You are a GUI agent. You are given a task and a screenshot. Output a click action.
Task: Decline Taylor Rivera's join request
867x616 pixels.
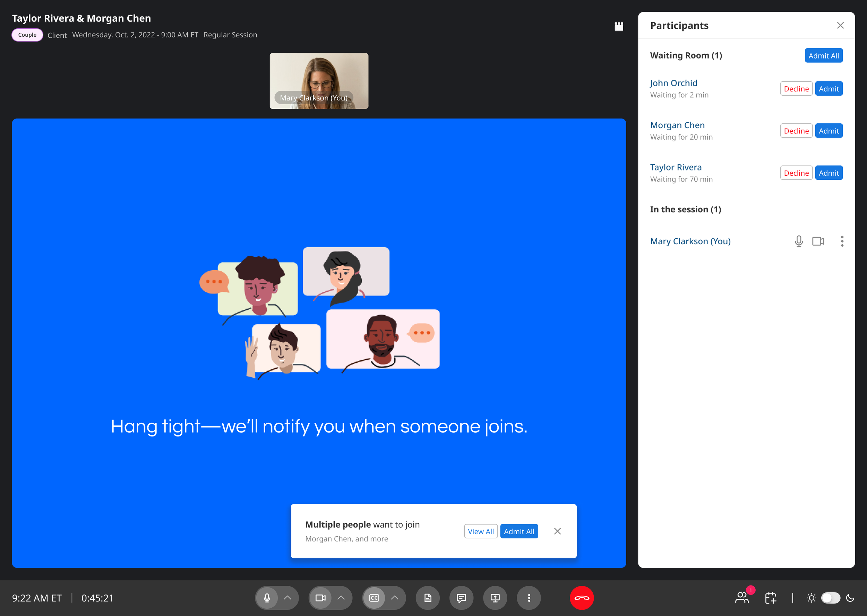coord(796,173)
